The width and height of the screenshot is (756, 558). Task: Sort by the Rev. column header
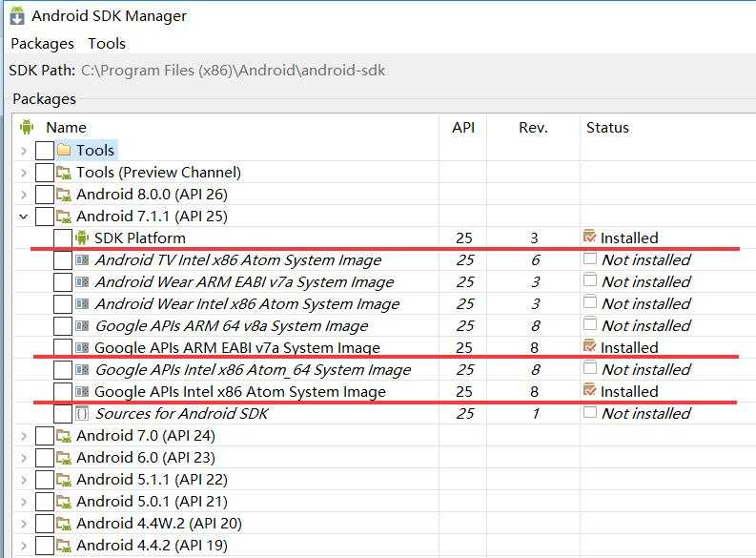[533, 127]
